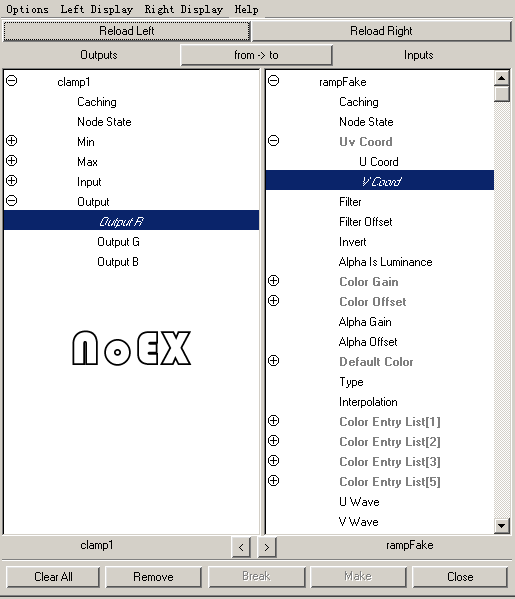Expand Color Entry List[1]

[x=274, y=421]
